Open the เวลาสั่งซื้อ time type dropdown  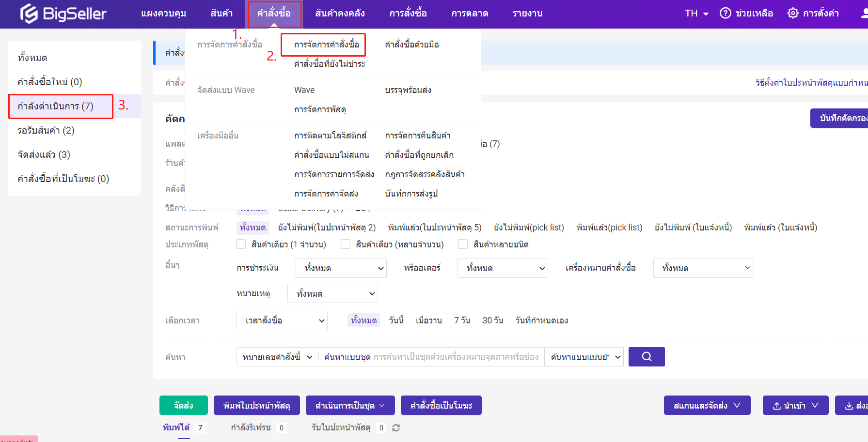[x=282, y=320]
